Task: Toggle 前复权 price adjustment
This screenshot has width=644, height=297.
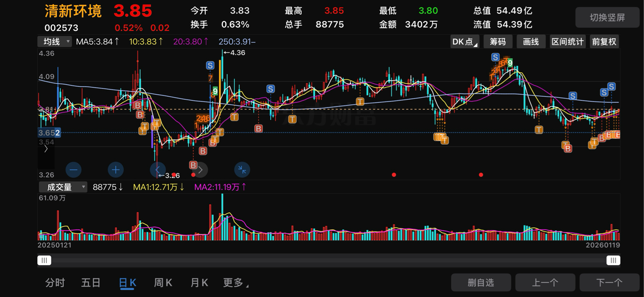Action: pyautogui.click(x=604, y=42)
